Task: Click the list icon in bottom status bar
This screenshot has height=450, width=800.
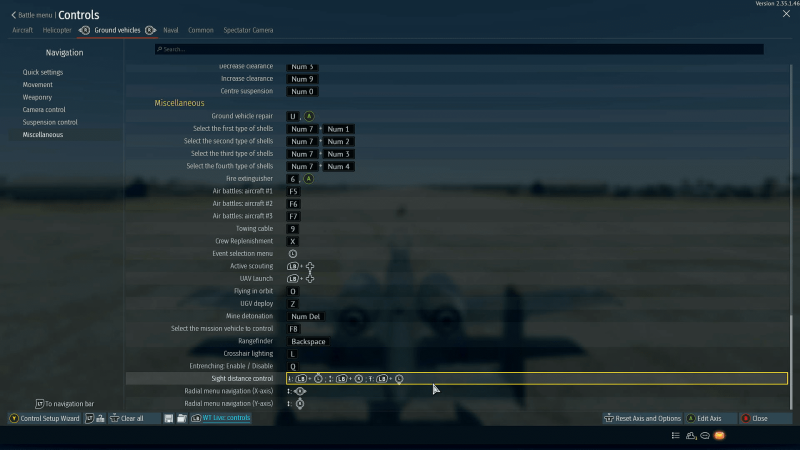Action: coord(676,436)
